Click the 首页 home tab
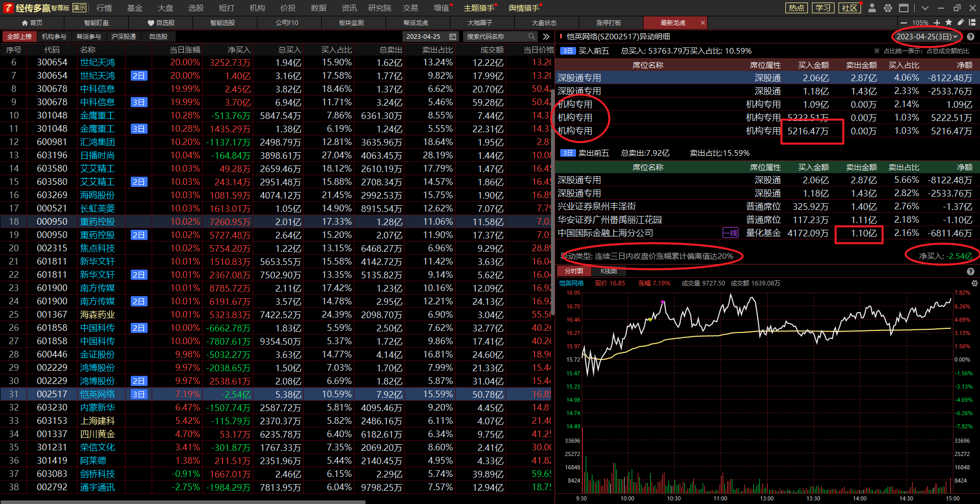This screenshot has width=980, height=504. (x=32, y=23)
